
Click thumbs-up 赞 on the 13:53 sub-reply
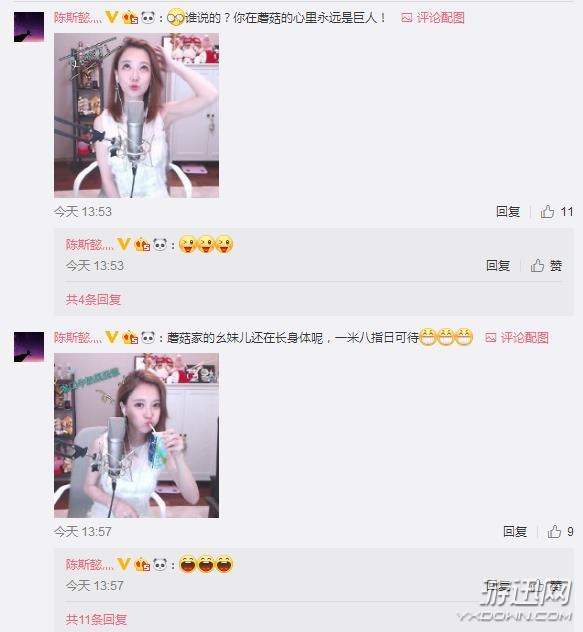tap(546, 265)
